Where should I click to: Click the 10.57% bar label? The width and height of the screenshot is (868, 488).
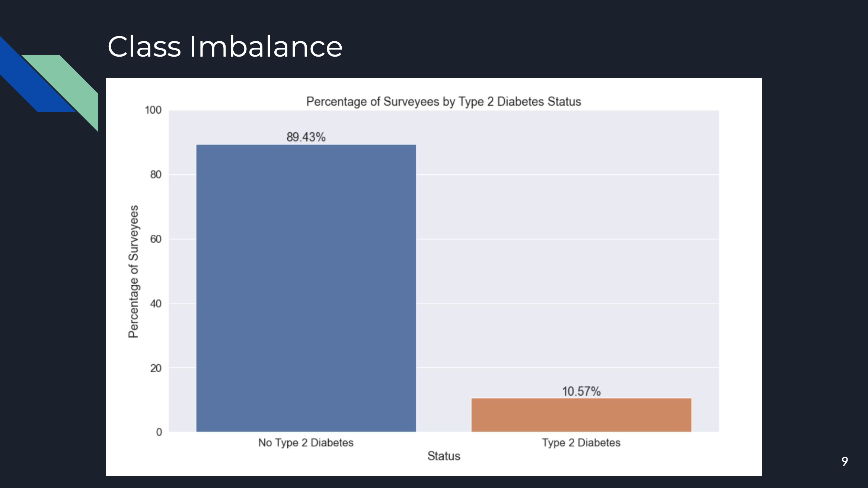(581, 392)
